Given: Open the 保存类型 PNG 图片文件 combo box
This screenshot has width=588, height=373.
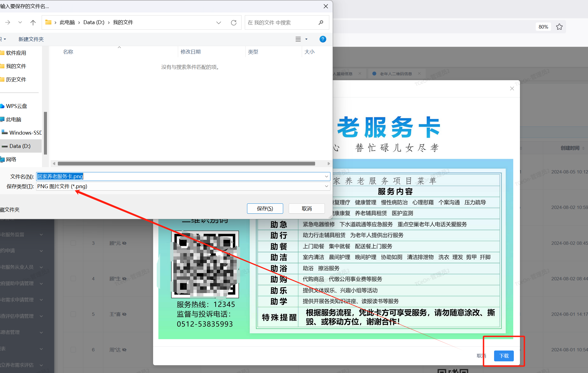Looking at the screenshot, I should (x=183, y=186).
